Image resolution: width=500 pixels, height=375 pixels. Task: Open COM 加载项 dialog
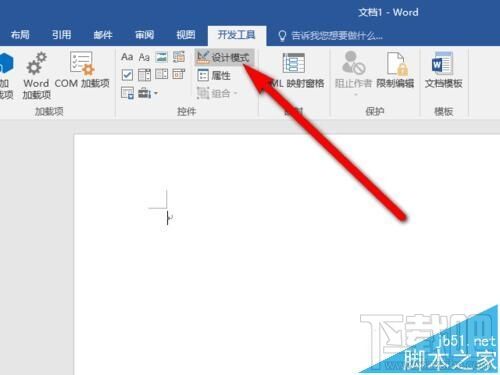(82, 70)
